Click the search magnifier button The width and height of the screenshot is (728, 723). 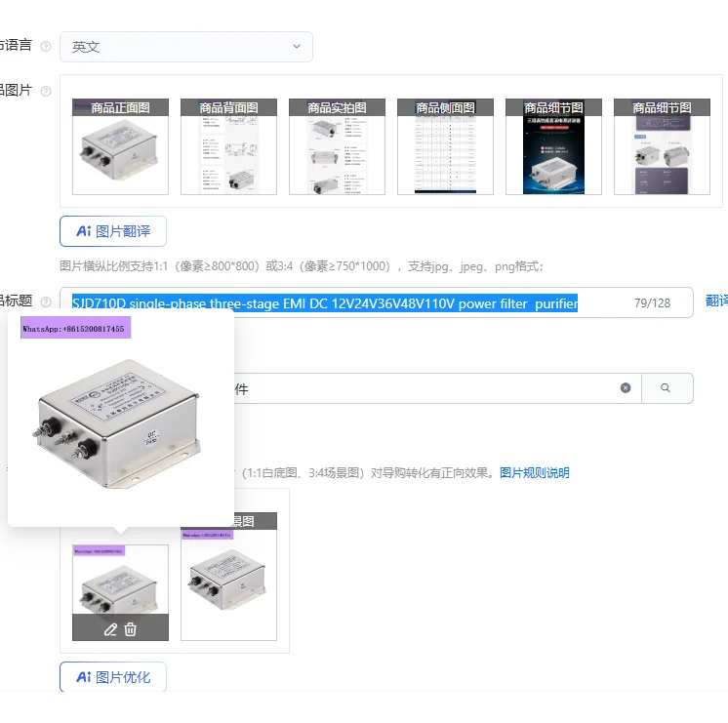pos(667,388)
